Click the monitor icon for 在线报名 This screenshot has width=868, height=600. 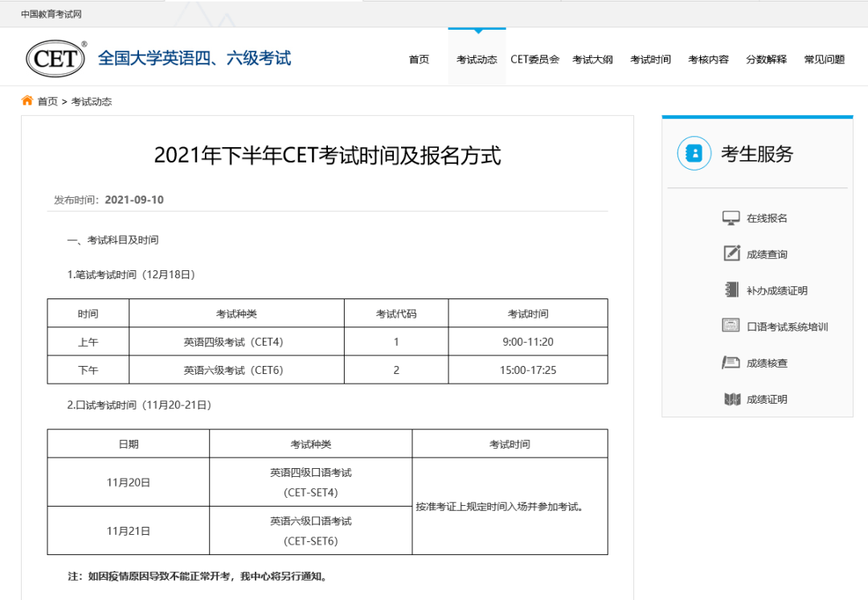731,218
